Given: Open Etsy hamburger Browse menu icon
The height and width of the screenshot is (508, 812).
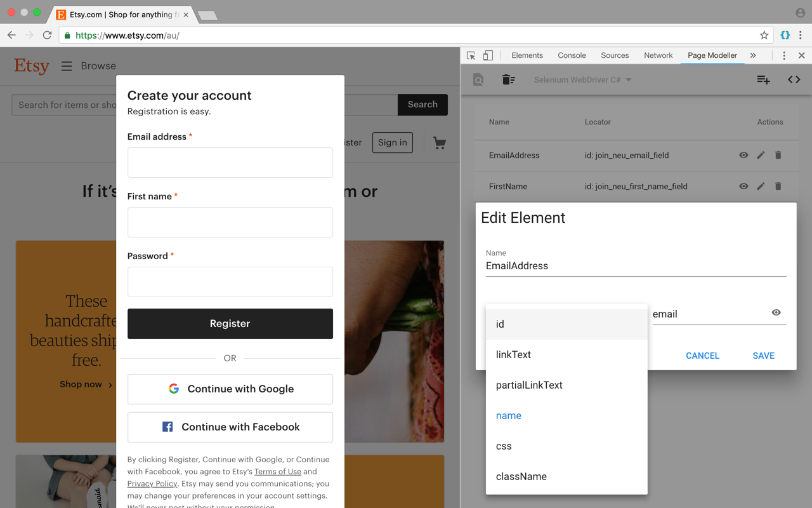Looking at the screenshot, I should point(67,66).
